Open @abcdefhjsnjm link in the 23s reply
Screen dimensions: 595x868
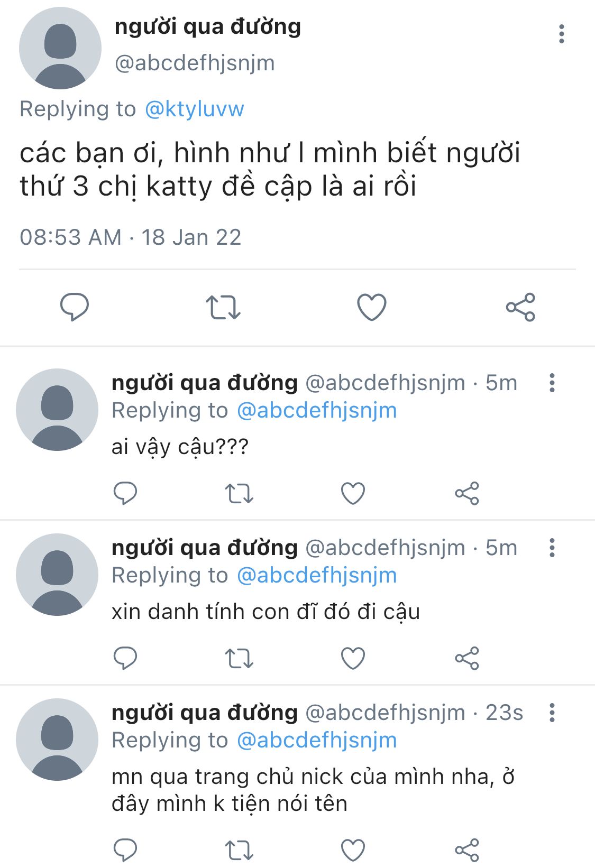317,741
